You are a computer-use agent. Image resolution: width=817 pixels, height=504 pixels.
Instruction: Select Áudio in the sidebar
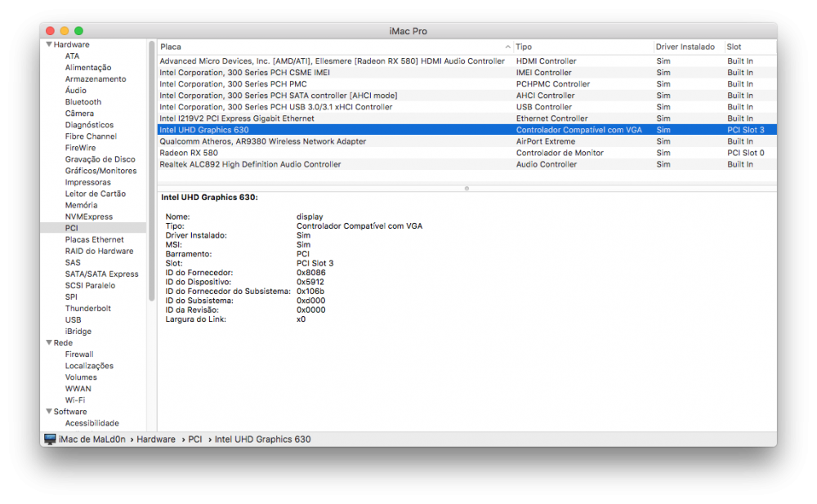pos(75,90)
